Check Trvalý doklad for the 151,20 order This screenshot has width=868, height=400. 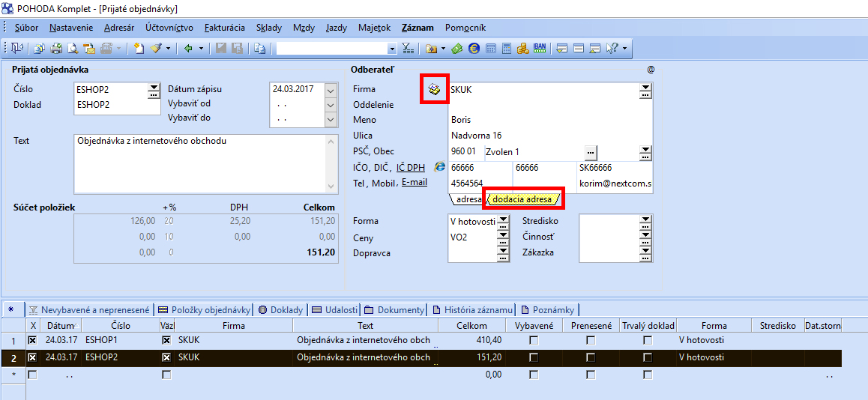coord(647,357)
